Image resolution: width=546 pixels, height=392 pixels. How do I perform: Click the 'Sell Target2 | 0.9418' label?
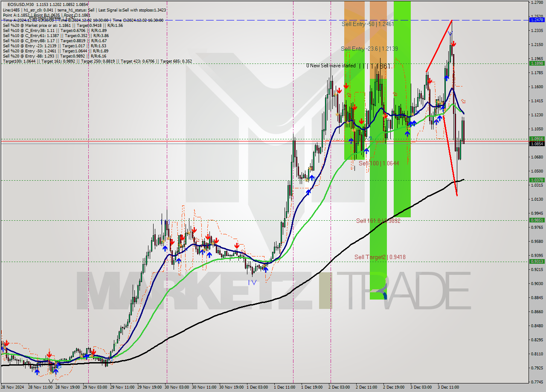click(380, 257)
